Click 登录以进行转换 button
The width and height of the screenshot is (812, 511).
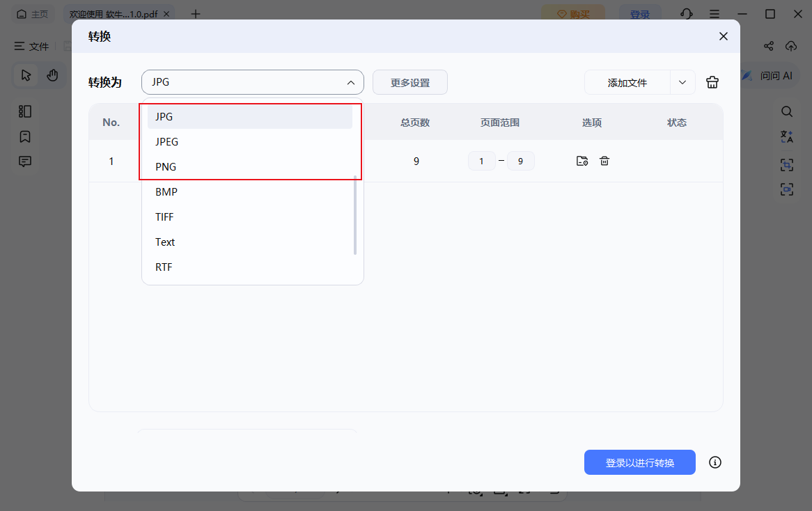point(639,462)
